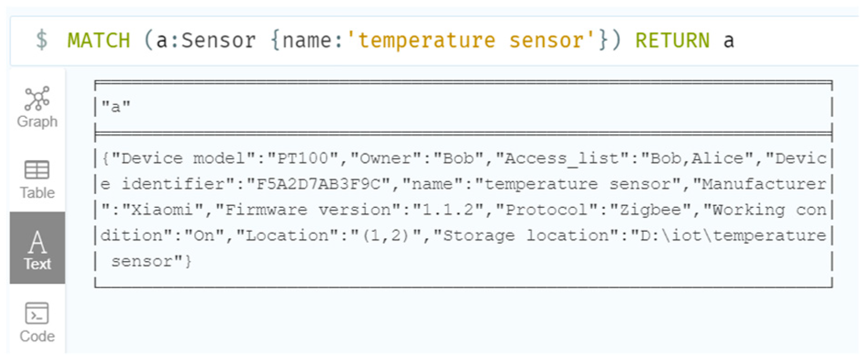Click the dollar sign prompt icon
Viewport: 868px width, 362px height.
pos(42,39)
